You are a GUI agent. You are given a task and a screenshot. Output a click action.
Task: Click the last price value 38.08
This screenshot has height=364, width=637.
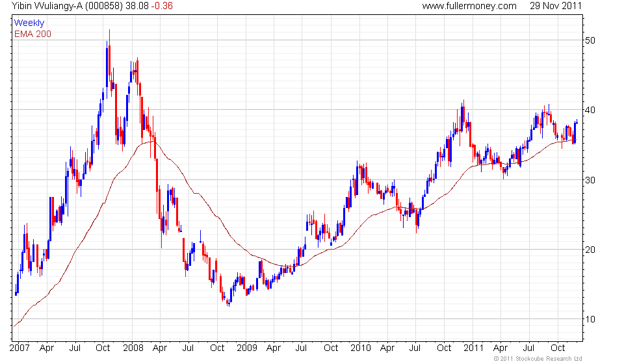coord(137,6)
